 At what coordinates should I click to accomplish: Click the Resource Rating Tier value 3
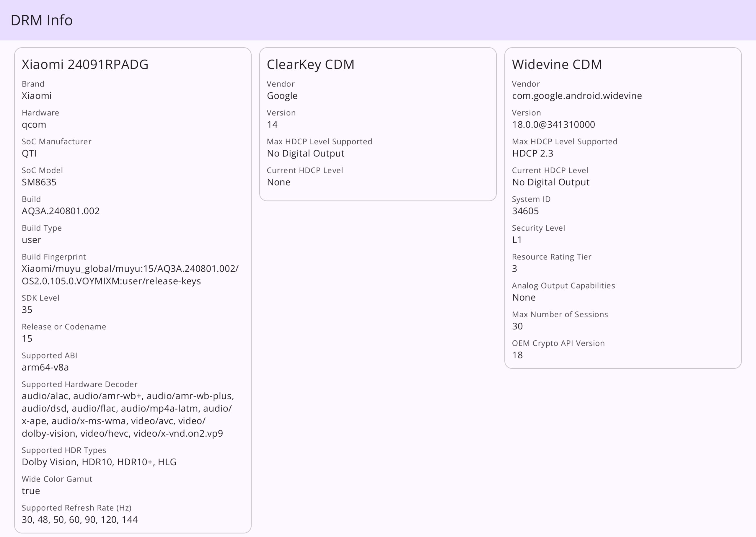(x=514, y=269)
